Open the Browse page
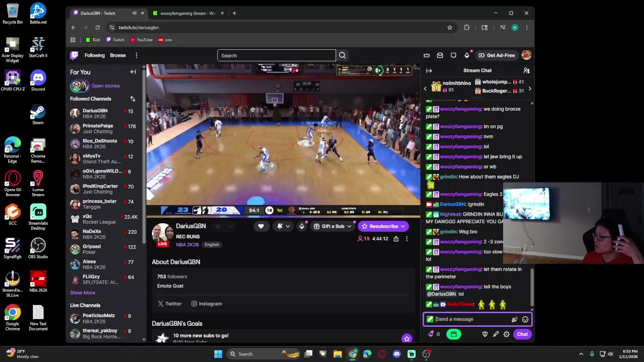This screenshot has height=362, width=644. (118, 55)
